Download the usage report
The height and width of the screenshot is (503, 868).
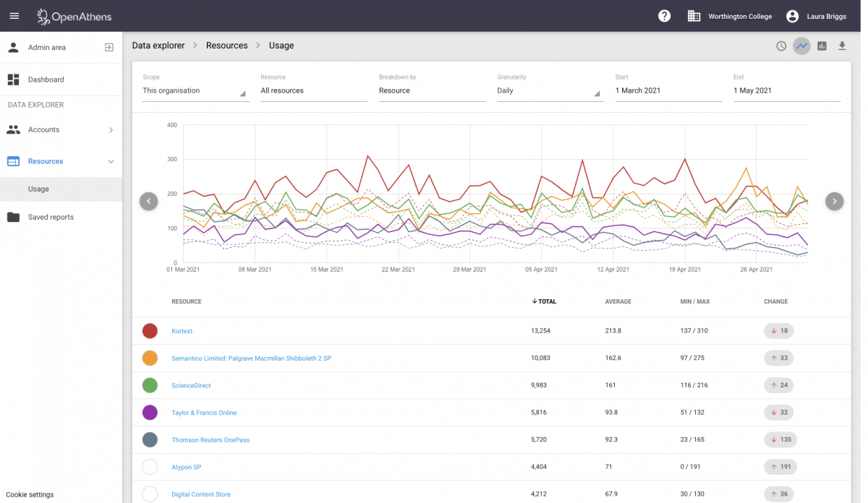(842, 46)
